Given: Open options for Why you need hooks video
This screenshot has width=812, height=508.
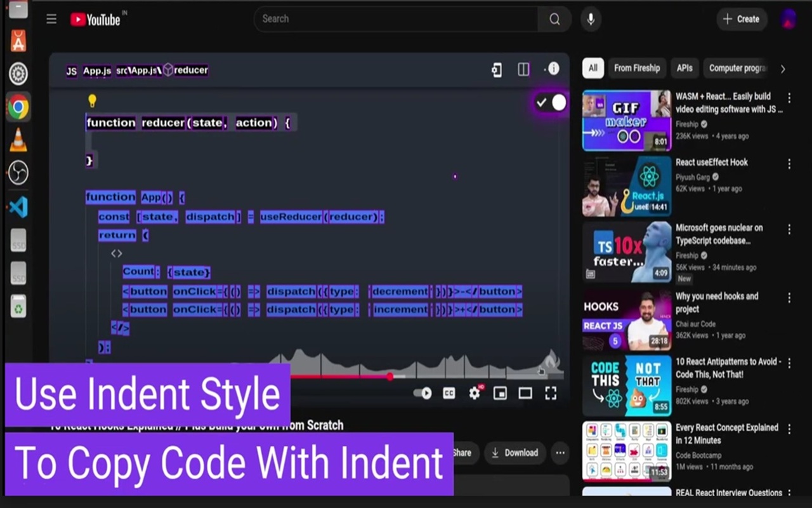Looking at the screenshot, I should pos(789,298).
